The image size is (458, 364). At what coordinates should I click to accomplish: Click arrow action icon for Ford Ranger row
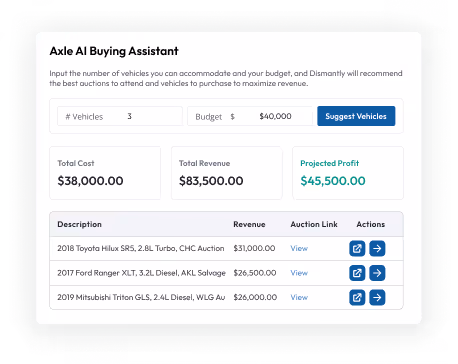tap(377, 273)
